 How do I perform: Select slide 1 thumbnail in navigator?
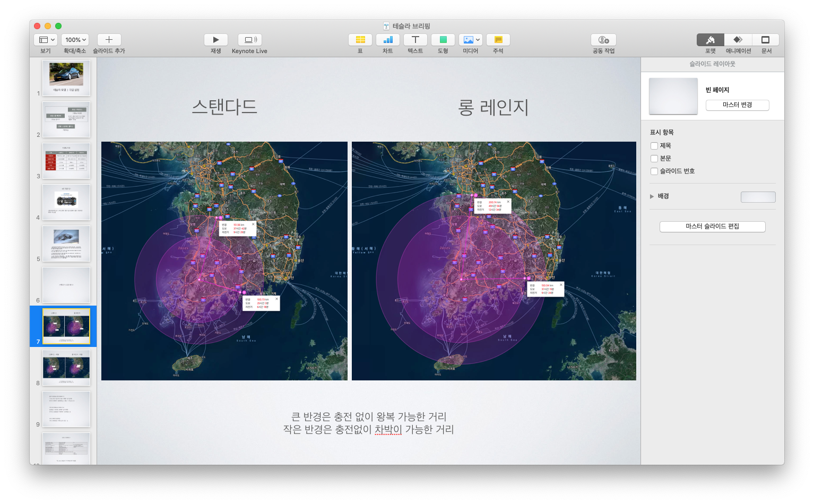click(x=66, y=77)
